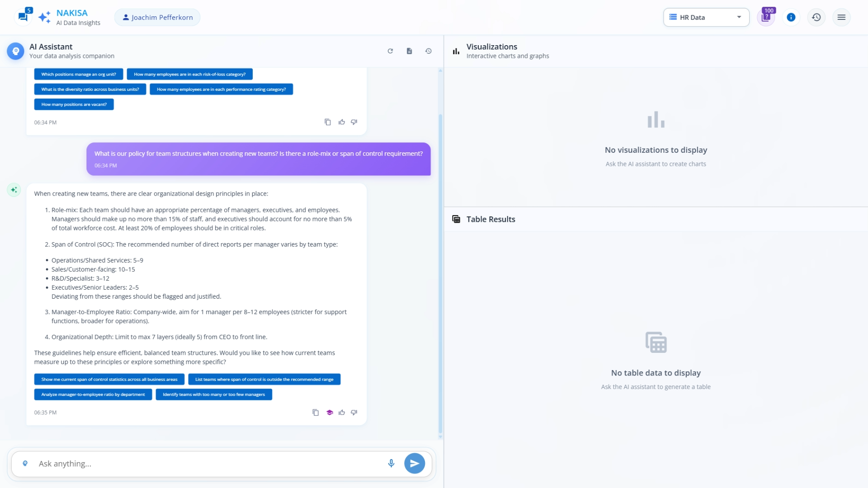
Task: Open the hamburger menu
Action: tap(841, 17)
